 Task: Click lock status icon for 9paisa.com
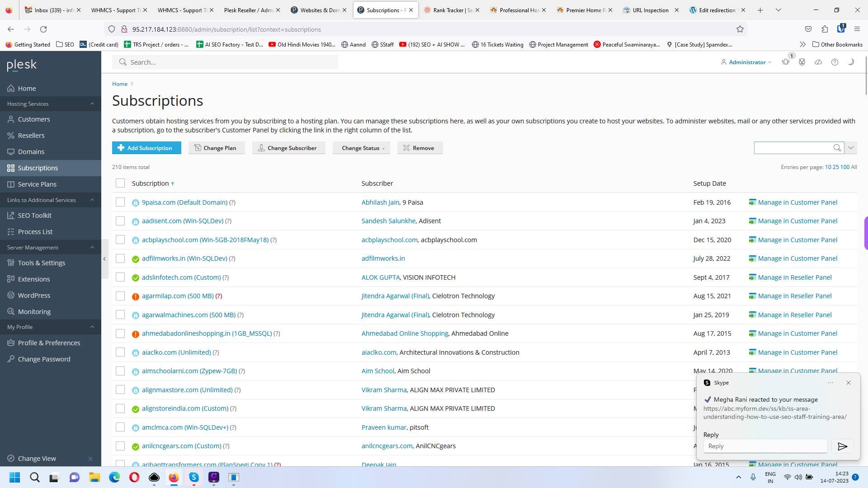pyautogui.click(x=135, y=203)
